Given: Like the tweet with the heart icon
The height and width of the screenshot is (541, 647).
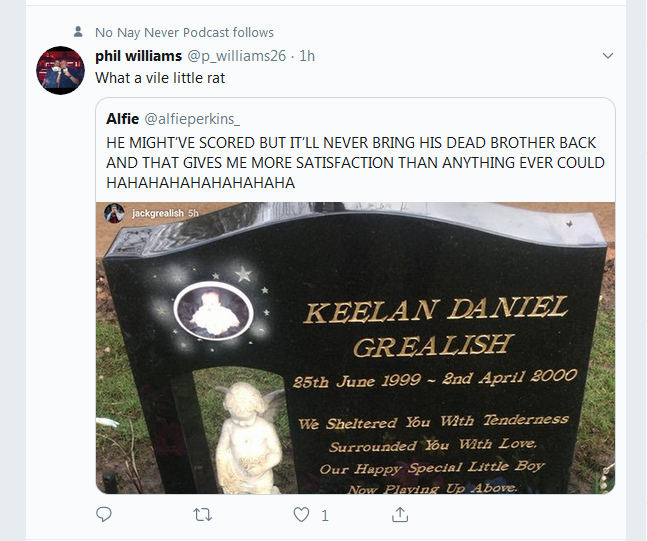Looking at the screenshot, I should [x=301, y=515].
